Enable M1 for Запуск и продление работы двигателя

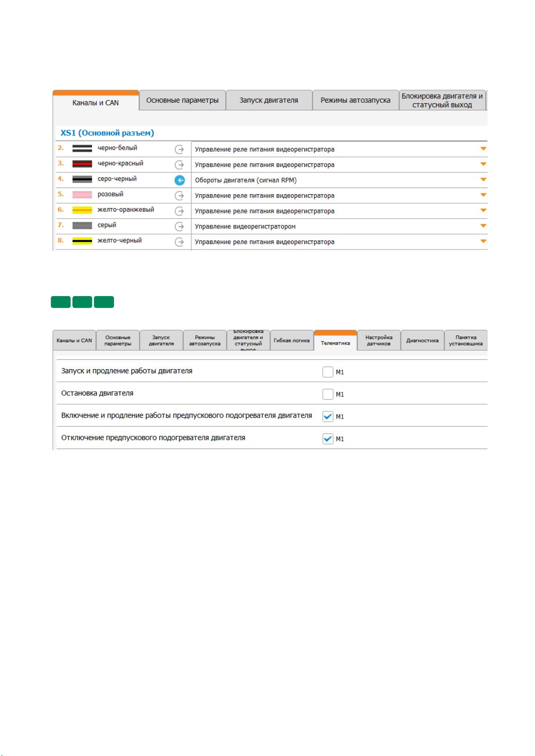(x=328, y=371)
